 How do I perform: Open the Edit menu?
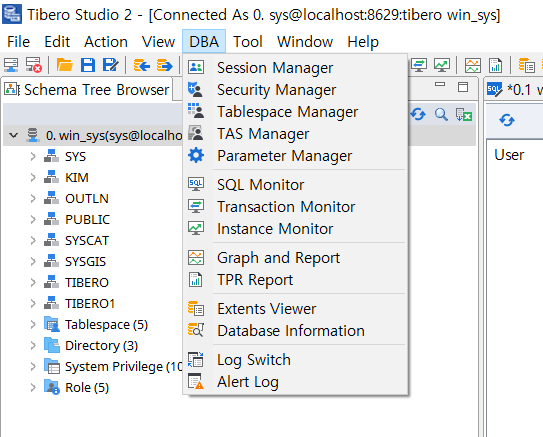(57, 42)
